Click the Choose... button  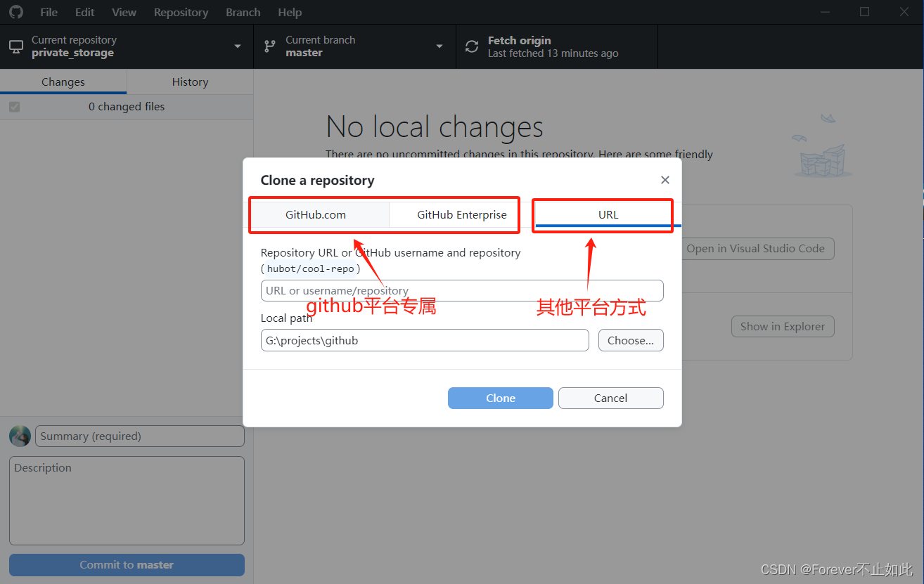(631, 340)
